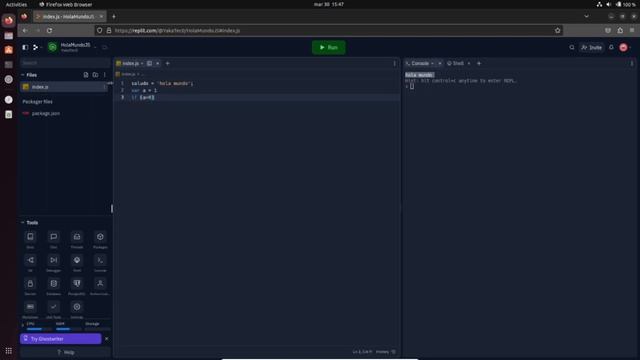
Task: Click the split-view icon on index.js tab
Action: (149, 63)
